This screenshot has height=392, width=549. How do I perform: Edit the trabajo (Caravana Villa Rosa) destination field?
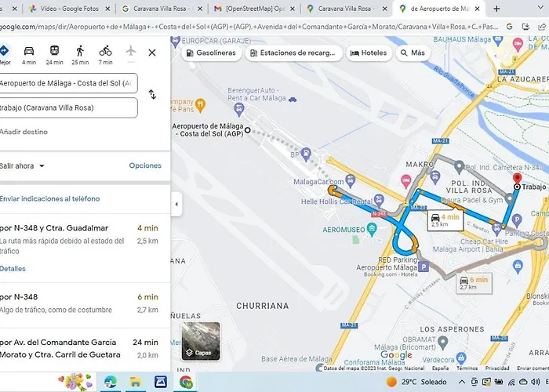point(68,108)
